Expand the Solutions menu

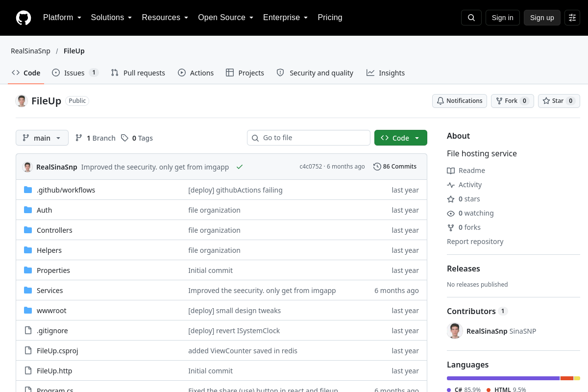(112, 18)
